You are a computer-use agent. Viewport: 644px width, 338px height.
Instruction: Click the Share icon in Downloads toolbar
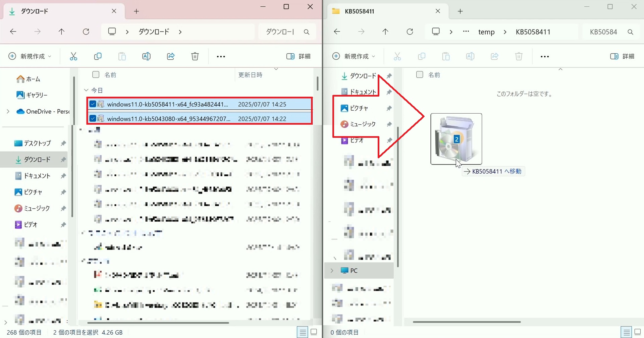click(x=171, y=56)
